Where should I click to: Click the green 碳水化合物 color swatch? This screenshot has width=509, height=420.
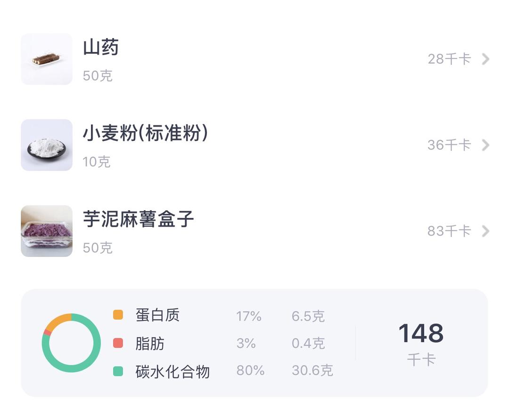[x=118, y=371]
